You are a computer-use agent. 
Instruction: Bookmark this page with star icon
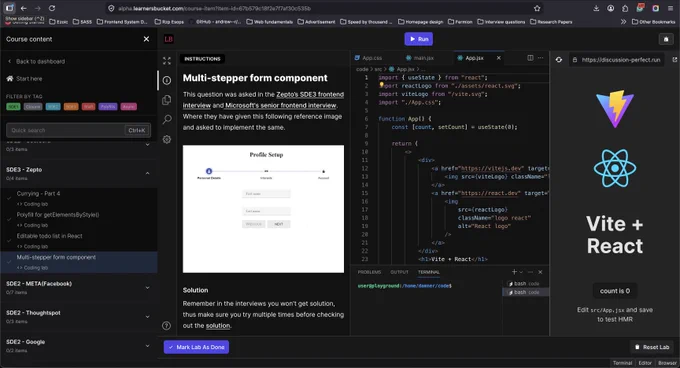coord(537,8)
